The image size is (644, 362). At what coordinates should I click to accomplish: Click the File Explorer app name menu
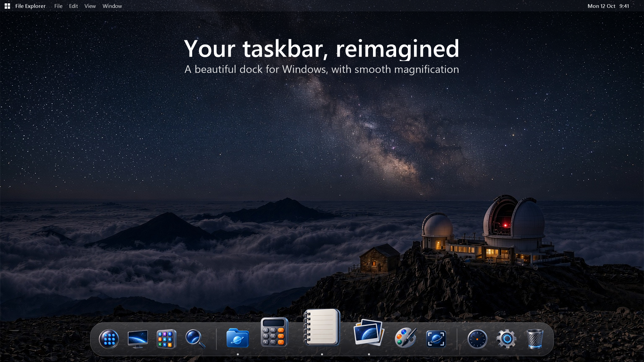[30, 6]
